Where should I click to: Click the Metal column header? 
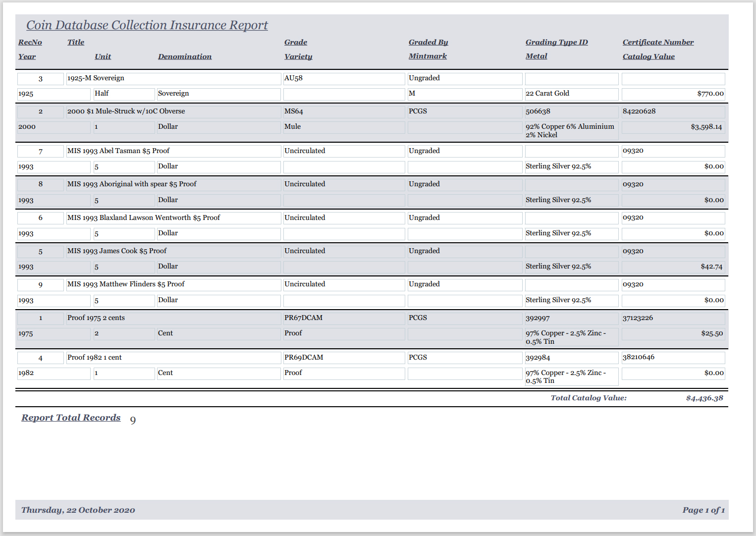tap(537, 56)
